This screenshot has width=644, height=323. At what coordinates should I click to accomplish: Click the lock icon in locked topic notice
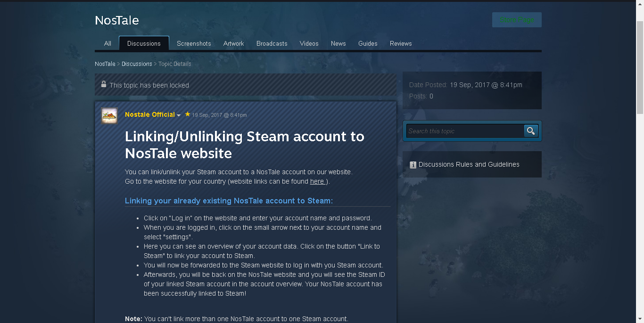point(104,84)
